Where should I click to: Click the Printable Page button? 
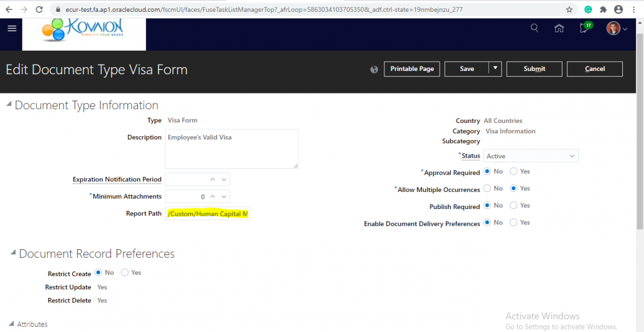[412, 68]
